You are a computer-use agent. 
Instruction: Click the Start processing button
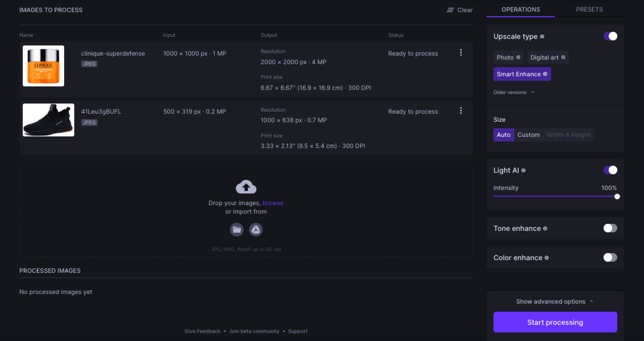point(555,322)
